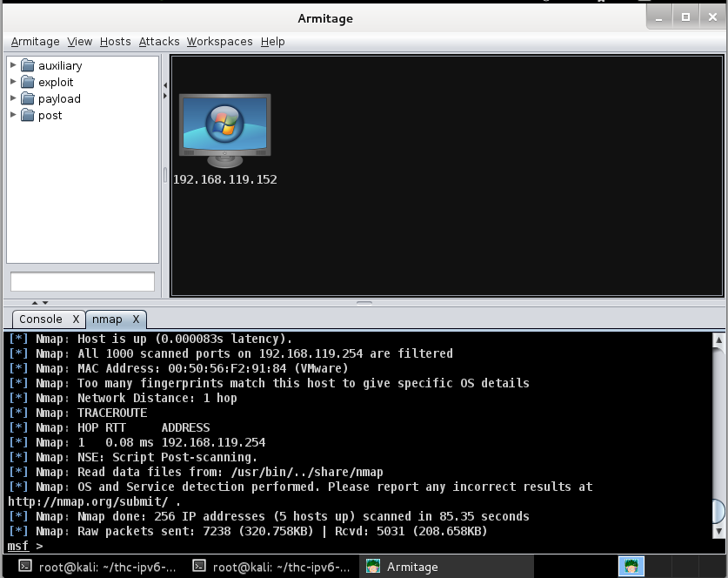728x578 pixels.
Task: Click the TRACEROUTE console line
Action: click(77, 413)
